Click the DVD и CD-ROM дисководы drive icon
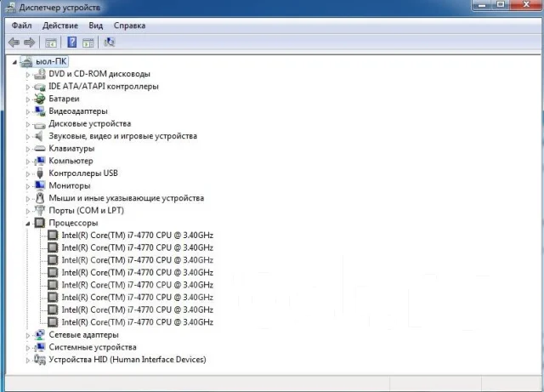 [x=40, y=74]
